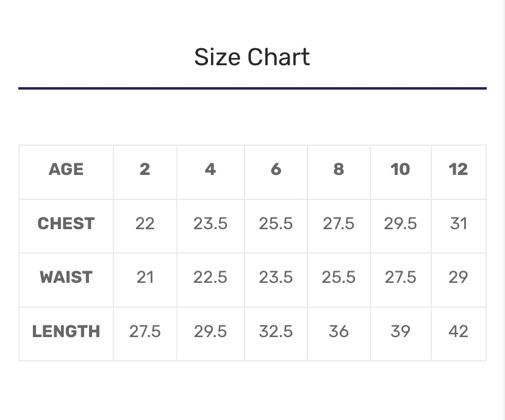Click waist value 22.5 cell

click(x=210, y=277)
